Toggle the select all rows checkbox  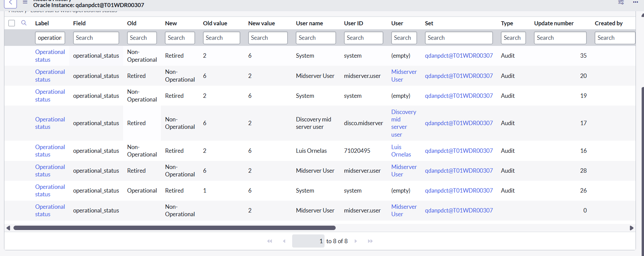[x=12, y=23]
